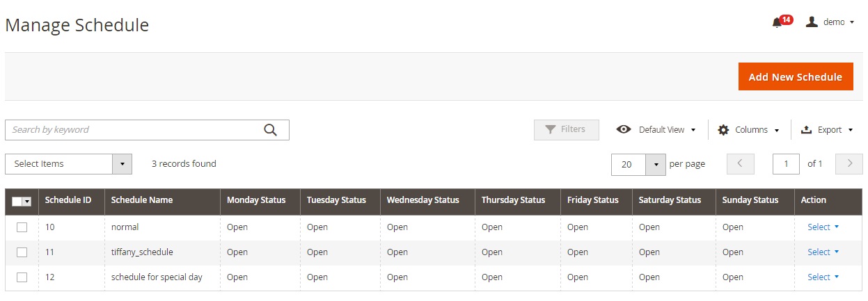Sort by Schedule ID column header

click(68, 200)
